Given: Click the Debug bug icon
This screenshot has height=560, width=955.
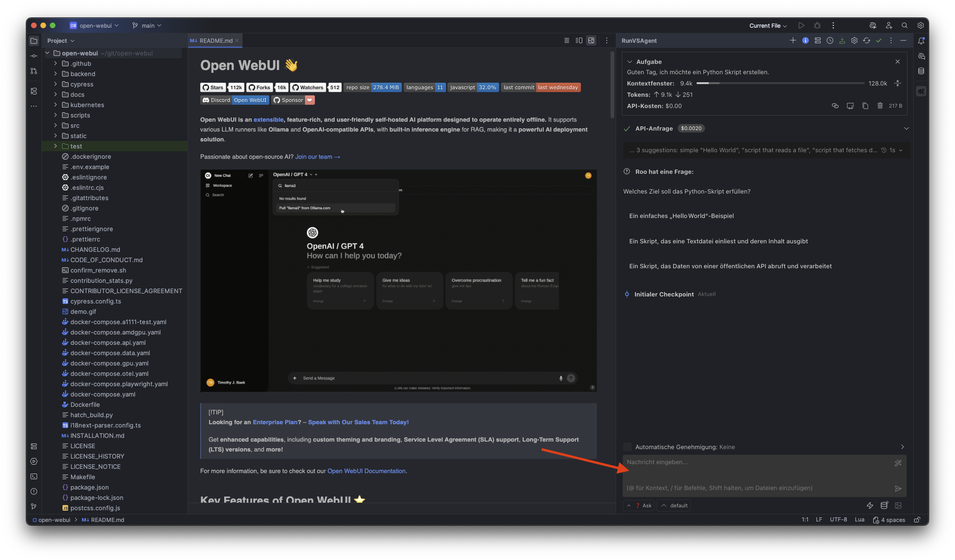Looking at the screenshot, I should tap(817, 25).
